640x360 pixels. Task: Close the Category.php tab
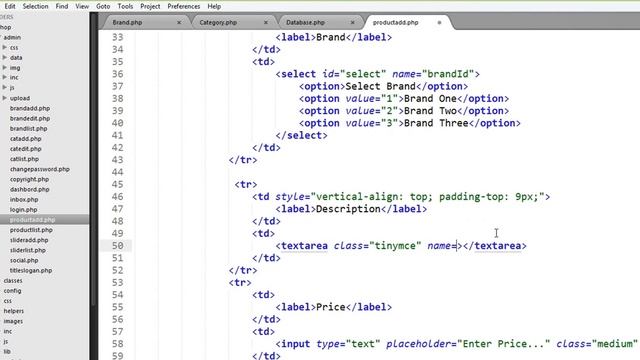(266, 22)
